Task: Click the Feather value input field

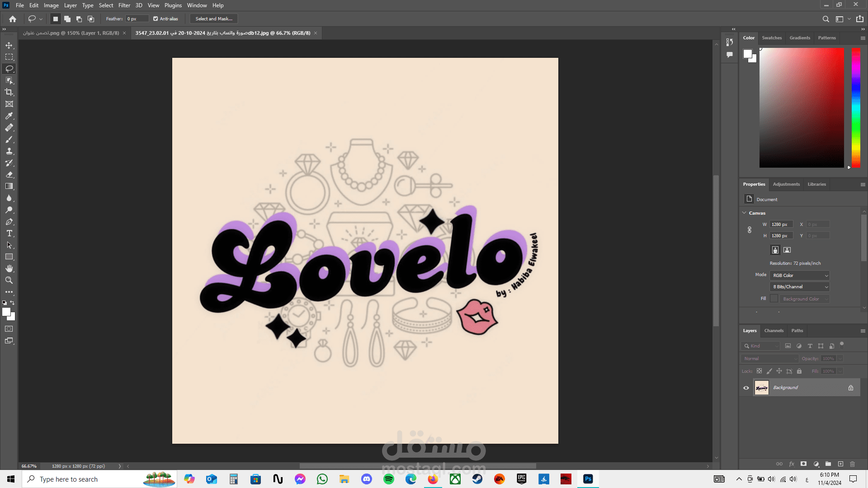Action: 137,19
